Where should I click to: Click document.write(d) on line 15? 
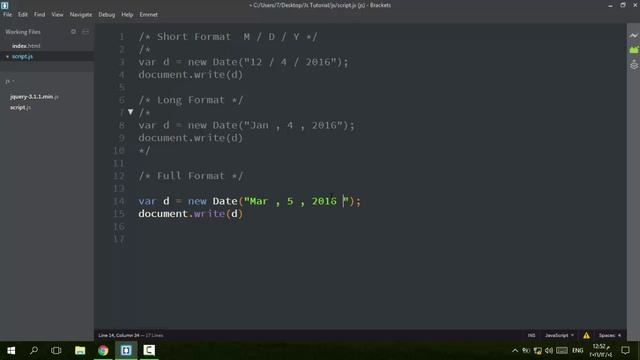pyautogui.click(x=191, y=214)
